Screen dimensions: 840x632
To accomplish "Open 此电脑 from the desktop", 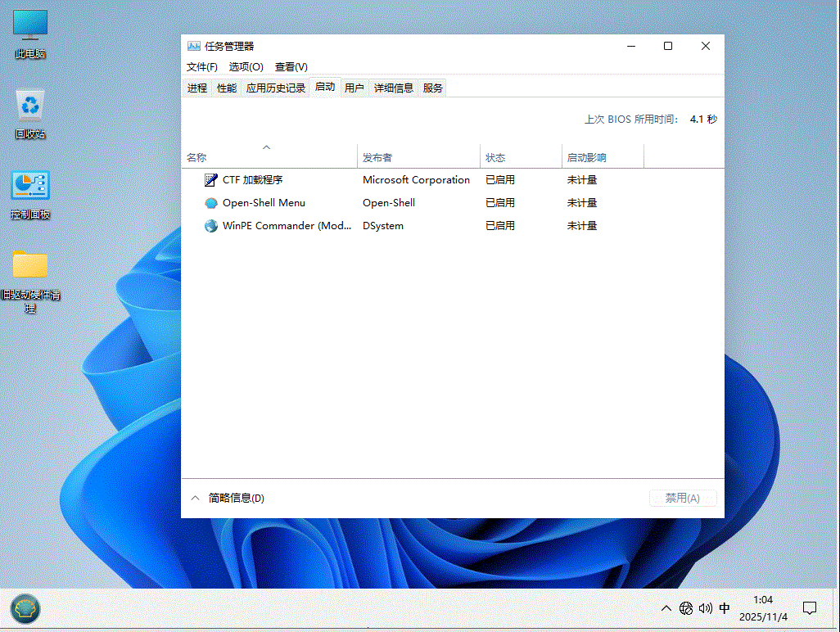I will pos(29,25).
